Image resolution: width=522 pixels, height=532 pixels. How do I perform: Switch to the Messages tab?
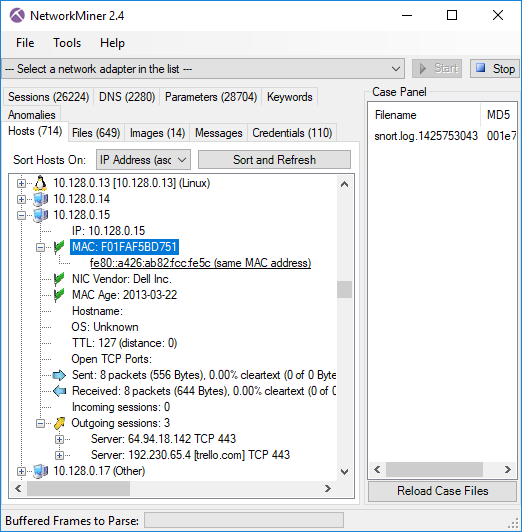pyautogui.click(x=218, y=133)
